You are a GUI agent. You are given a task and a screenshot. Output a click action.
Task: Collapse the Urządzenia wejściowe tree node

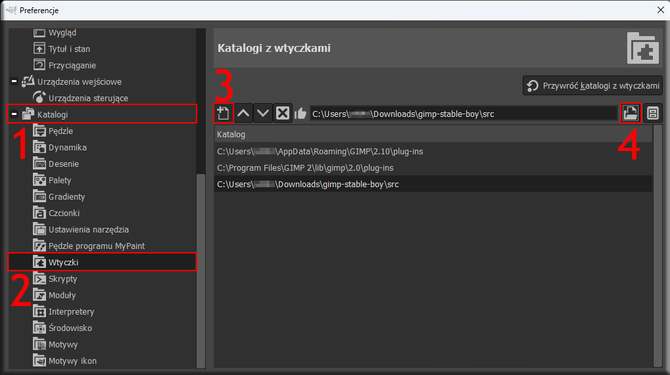click(x=14, y=81)
